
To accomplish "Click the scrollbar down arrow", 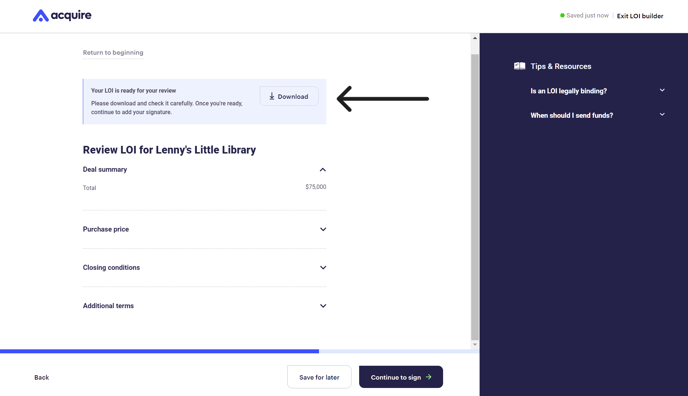I will click(475, 345).
